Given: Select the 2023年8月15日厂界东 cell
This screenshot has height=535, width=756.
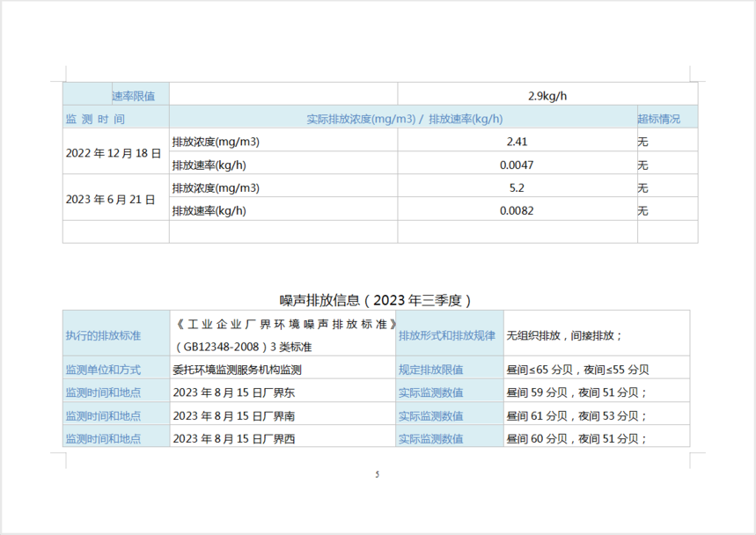Looking at the screenshot, I should tap(222, 392).
